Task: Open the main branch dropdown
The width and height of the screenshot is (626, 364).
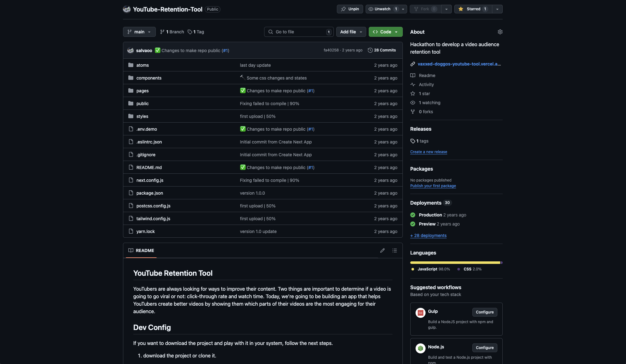Action: [x=139, y=32]
